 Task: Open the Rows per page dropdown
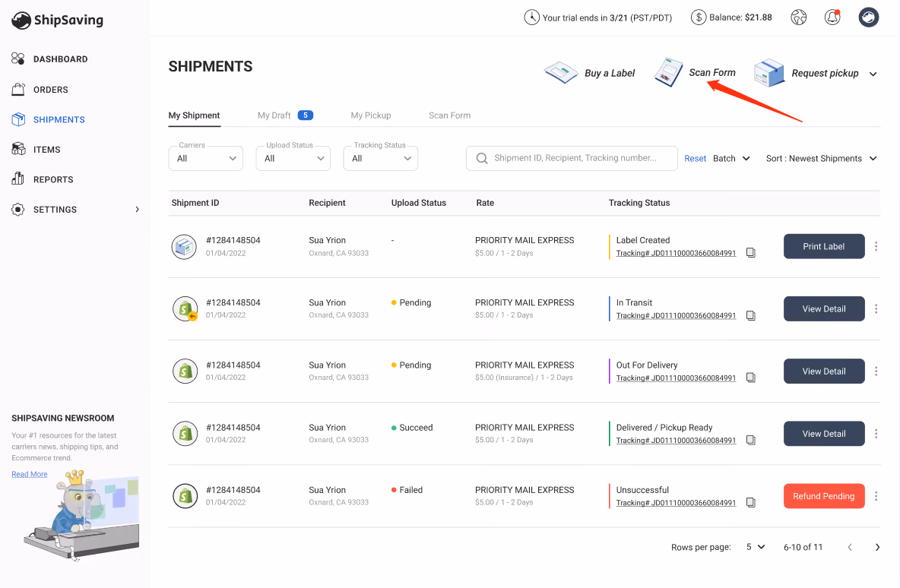[755, 547]
